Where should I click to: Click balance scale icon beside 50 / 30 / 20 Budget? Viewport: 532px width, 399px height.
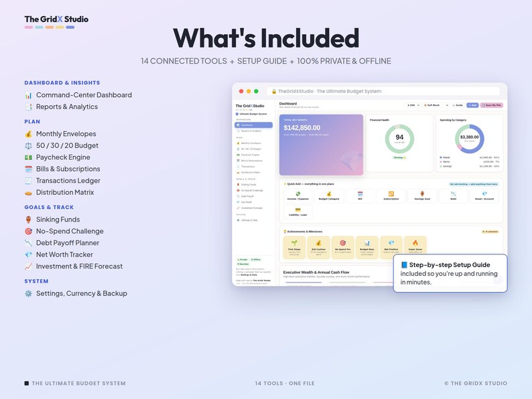[x=29, y=146]
